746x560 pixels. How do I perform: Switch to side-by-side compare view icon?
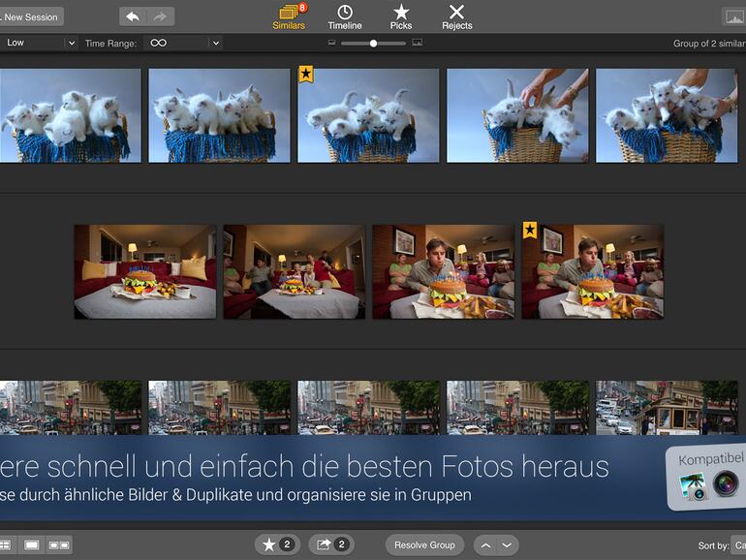click(59, 544)
